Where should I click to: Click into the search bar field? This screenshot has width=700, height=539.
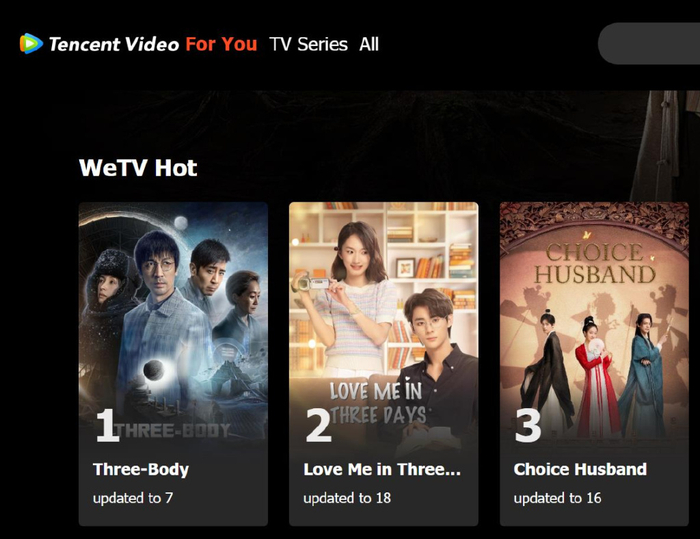[x=649, y=44]
